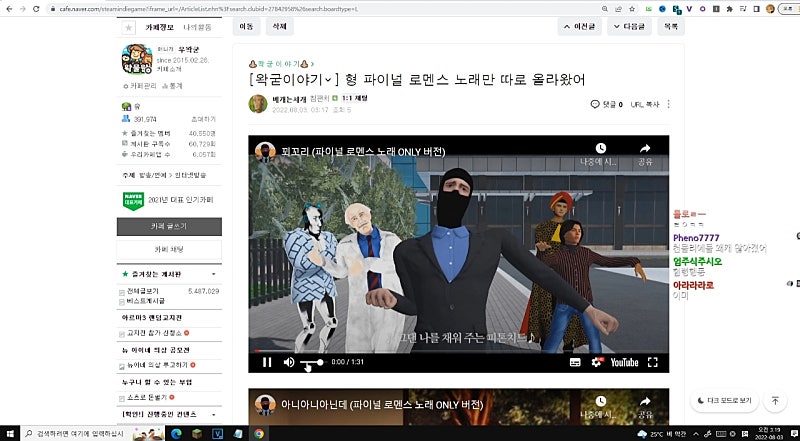The image size is (800, 441).
Task: Click the URL 복사 link
Action: point(644,104)
